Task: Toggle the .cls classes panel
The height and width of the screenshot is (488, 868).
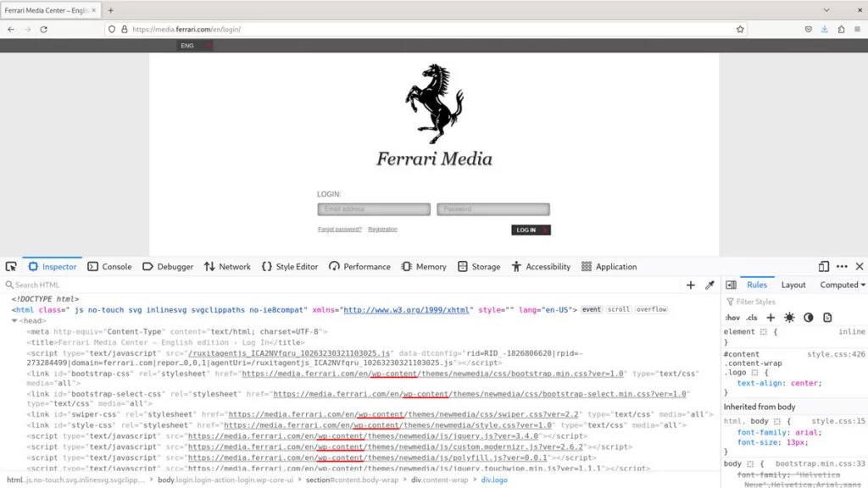Action: (751, 318)
